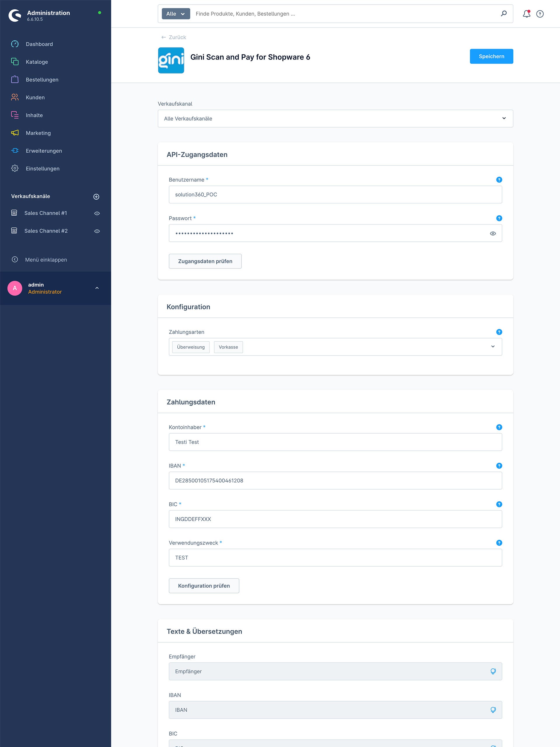Image resolution: width=560 pixels, height=747 pixels.
Task: Click the admin avatar
Action: point(15,288)
